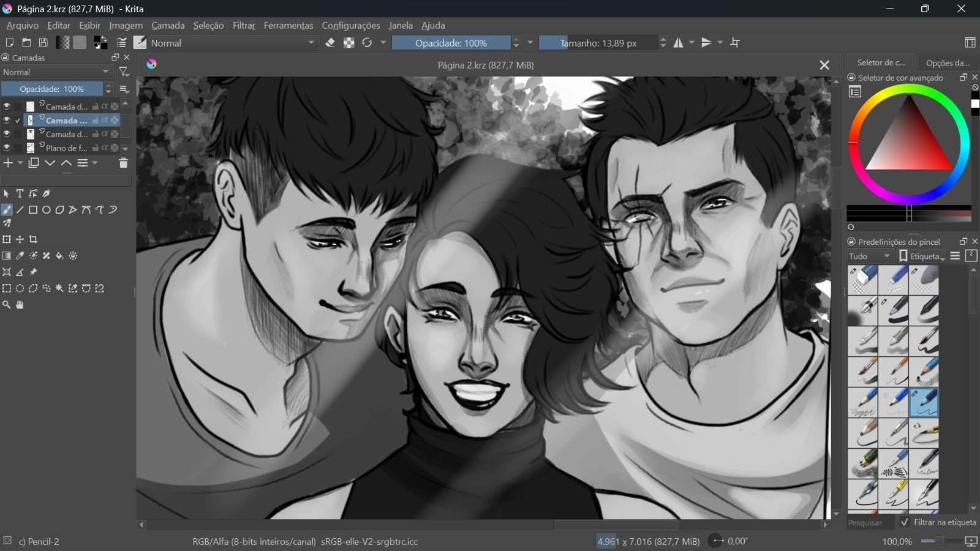Activate the Zoom magnifier tool
This screenshot has width=980, height=551.
click(7, 305)
